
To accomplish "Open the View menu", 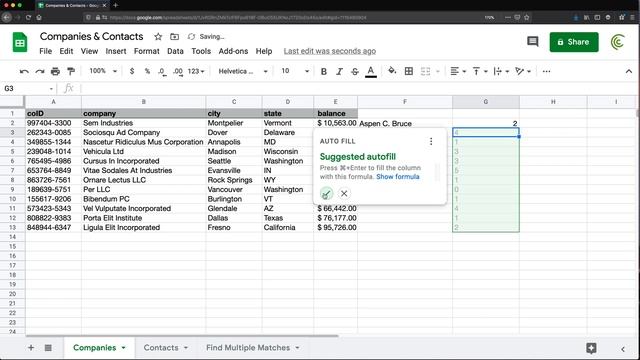I will point(89,51).
